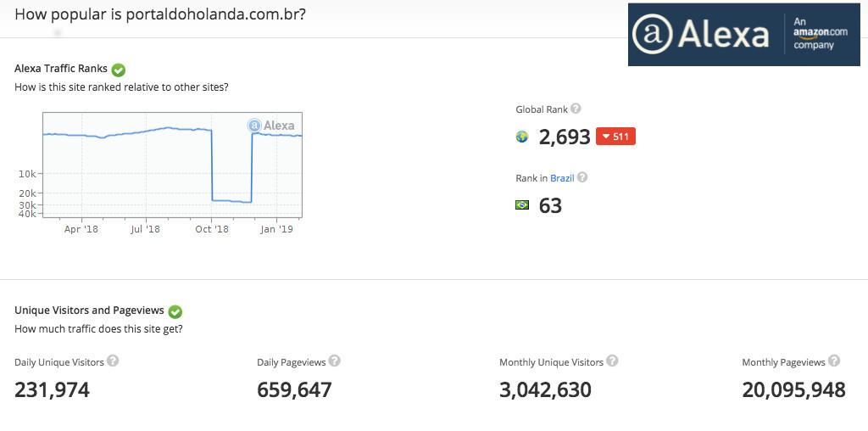
Task: Click the traffic rank graph's dip after Oct '18
Action: pyautogui.click(x=231, y=200)
